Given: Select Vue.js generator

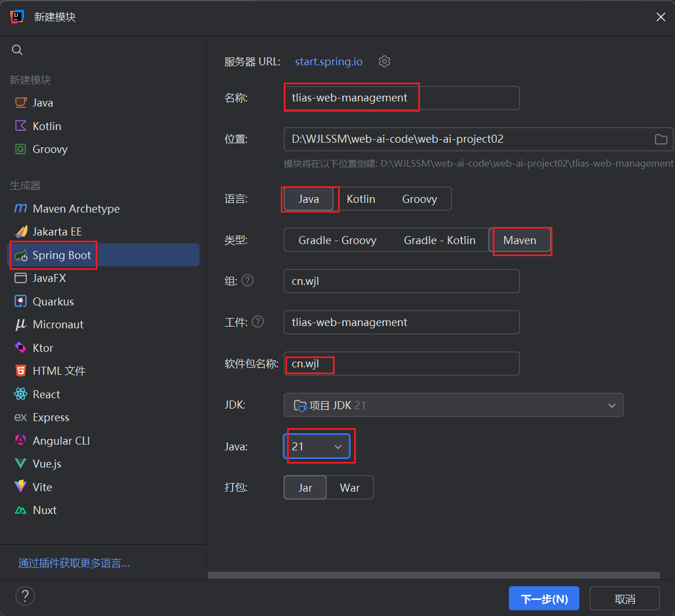Looking at the screenshot, I should click(103, 464).
